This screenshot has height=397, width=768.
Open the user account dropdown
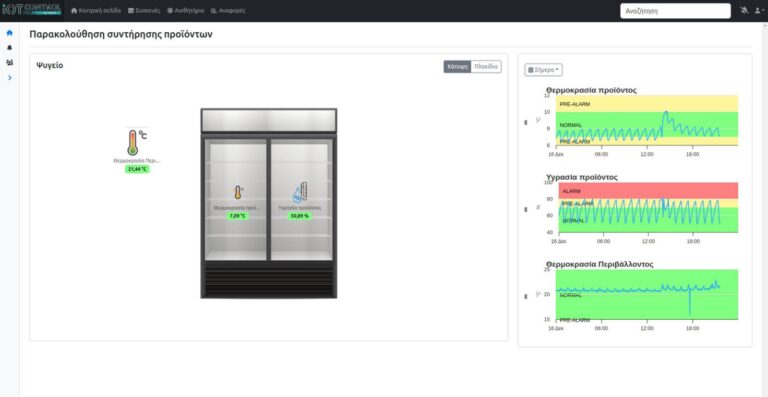tap(758, 10)
